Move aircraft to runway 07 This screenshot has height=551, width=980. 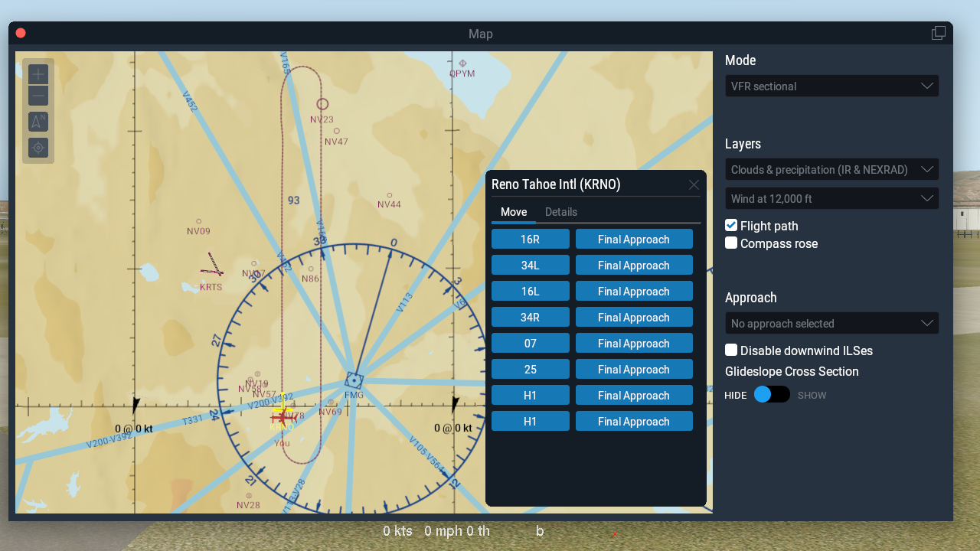point(531,344)
